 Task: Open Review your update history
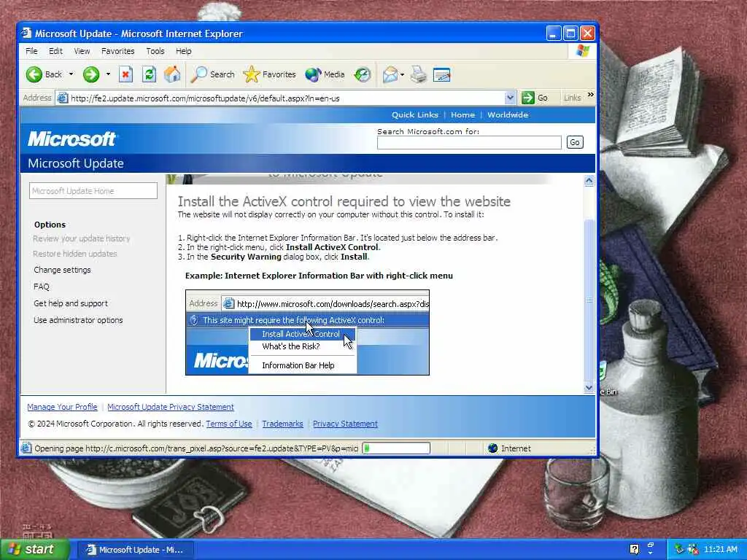(82, 238)
